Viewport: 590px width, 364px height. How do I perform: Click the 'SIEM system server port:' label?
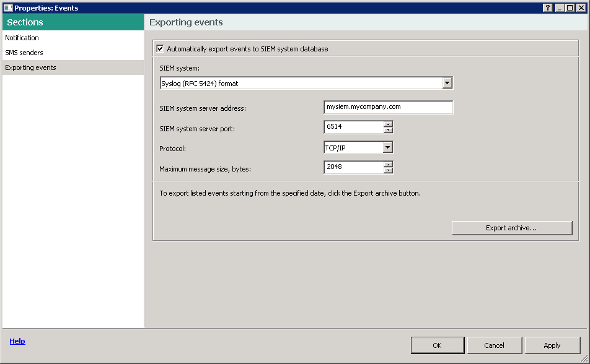(197, 129)
